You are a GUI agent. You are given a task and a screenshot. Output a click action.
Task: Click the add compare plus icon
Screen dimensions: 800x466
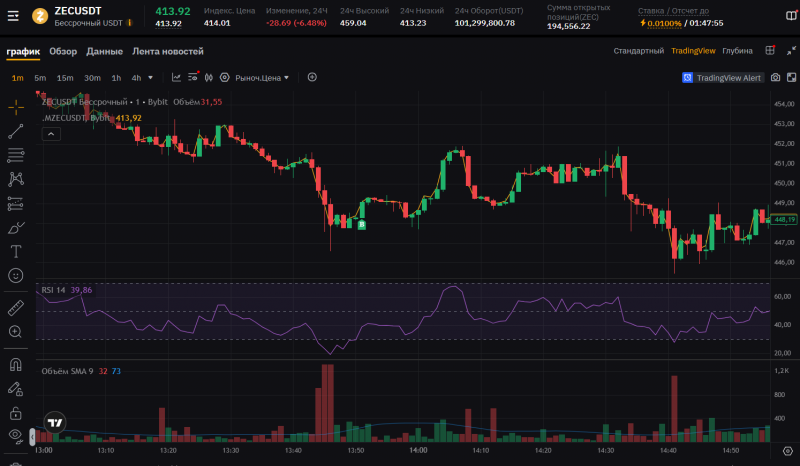click(x=312, y=77)
